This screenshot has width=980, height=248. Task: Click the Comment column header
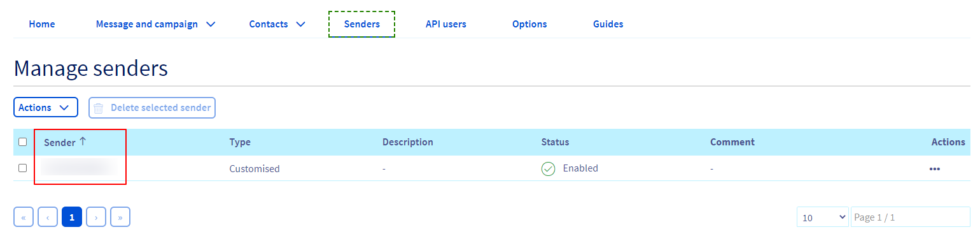click(x=732, y=142)
